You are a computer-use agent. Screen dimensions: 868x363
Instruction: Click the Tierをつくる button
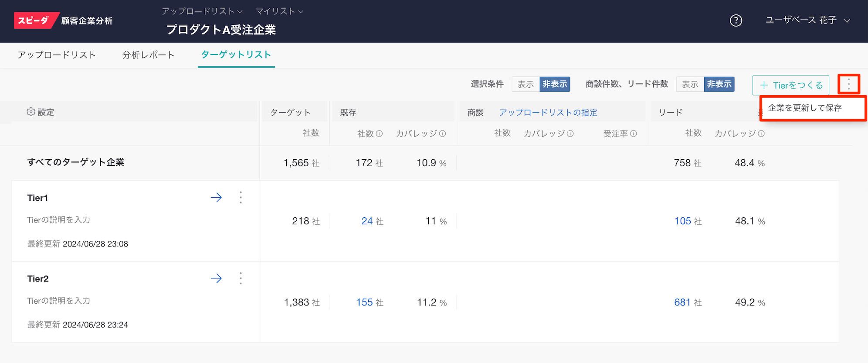coord(790,85)
